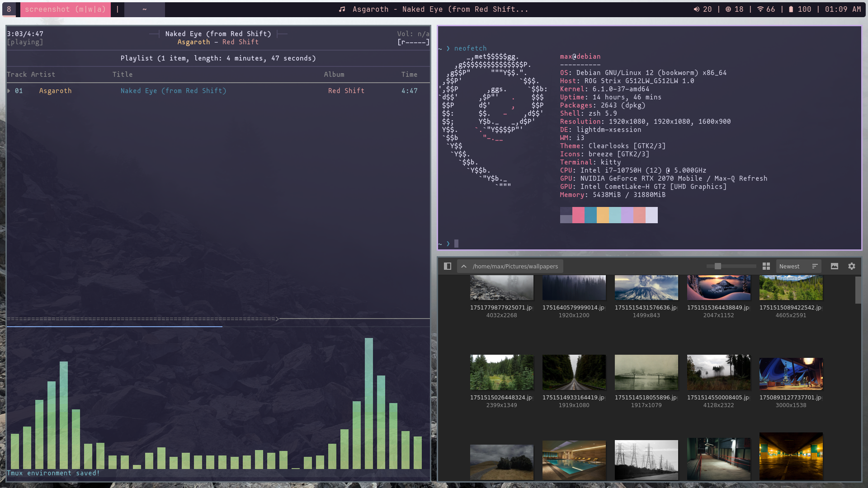Click the tilde window title tab

pyautogui.click(x=145, y=9)
